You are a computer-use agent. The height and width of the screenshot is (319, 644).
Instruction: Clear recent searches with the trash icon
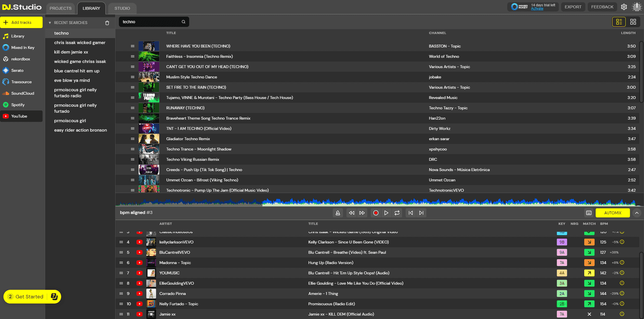point(107,23)
